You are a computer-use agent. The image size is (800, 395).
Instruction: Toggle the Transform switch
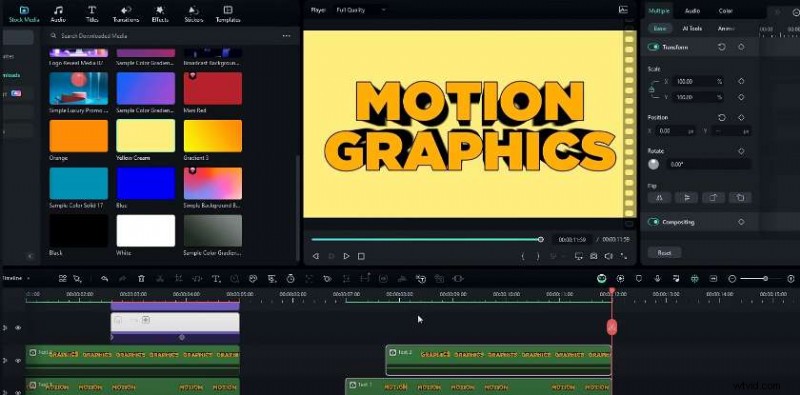653,47
